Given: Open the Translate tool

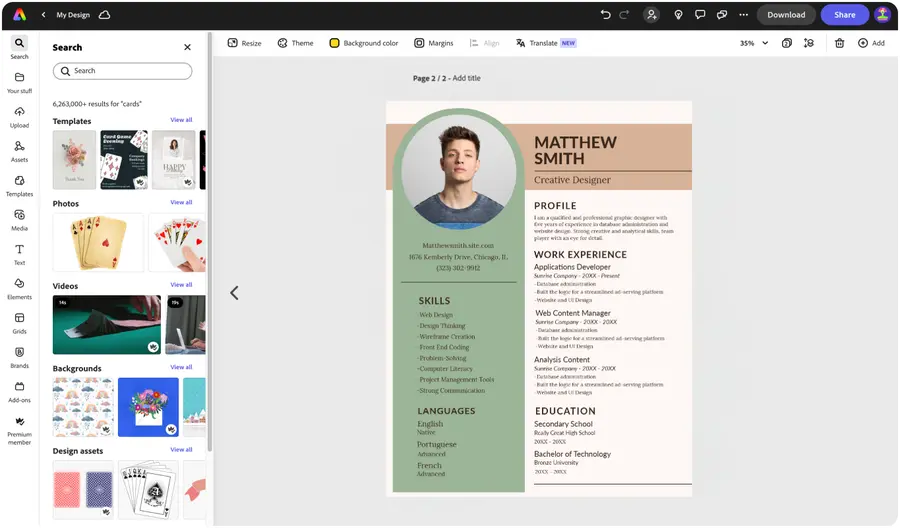Looking at the screenshot, I should 545,43.
